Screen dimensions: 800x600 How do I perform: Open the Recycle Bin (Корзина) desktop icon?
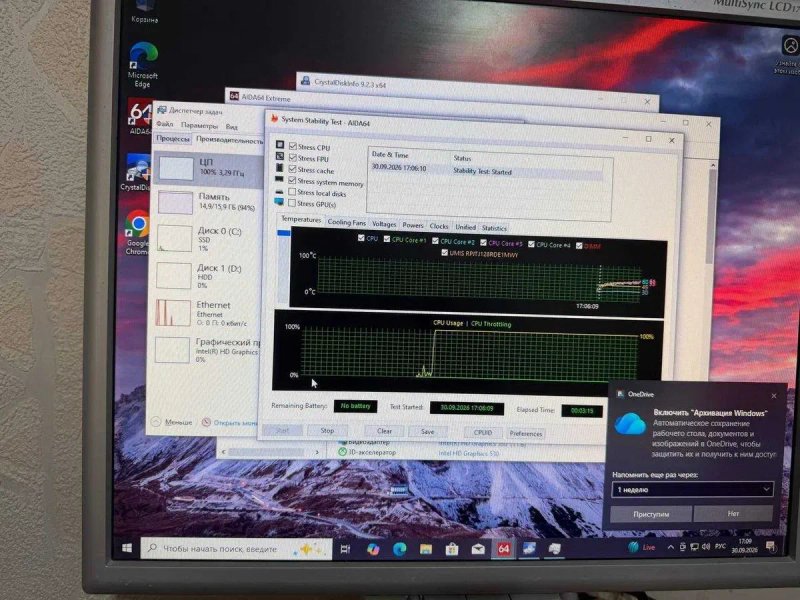(144, 11)
